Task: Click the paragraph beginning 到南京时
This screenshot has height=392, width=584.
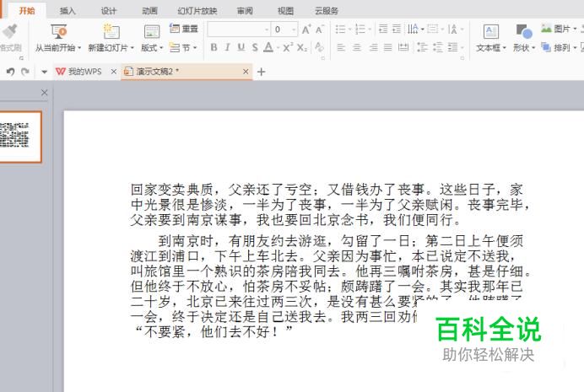Action: click(x=330, y=286)
